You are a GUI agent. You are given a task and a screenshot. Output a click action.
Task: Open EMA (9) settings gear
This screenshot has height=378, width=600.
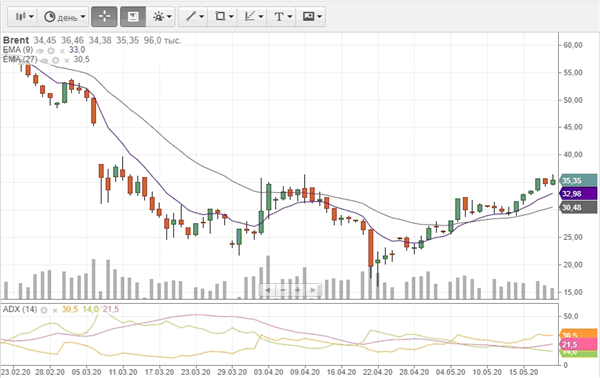pyautogui.click(x=51, y=51)
